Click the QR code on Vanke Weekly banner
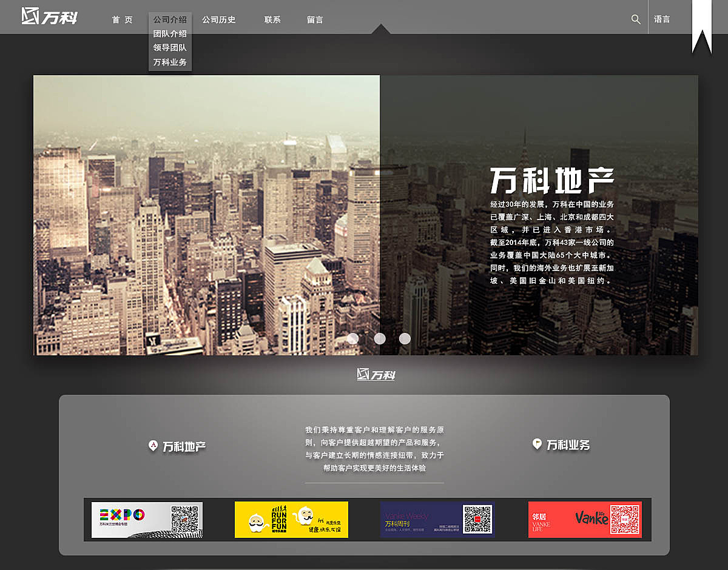Image resolution: width=728 pixels, height=570 pixels. click(x=477, y=520)
